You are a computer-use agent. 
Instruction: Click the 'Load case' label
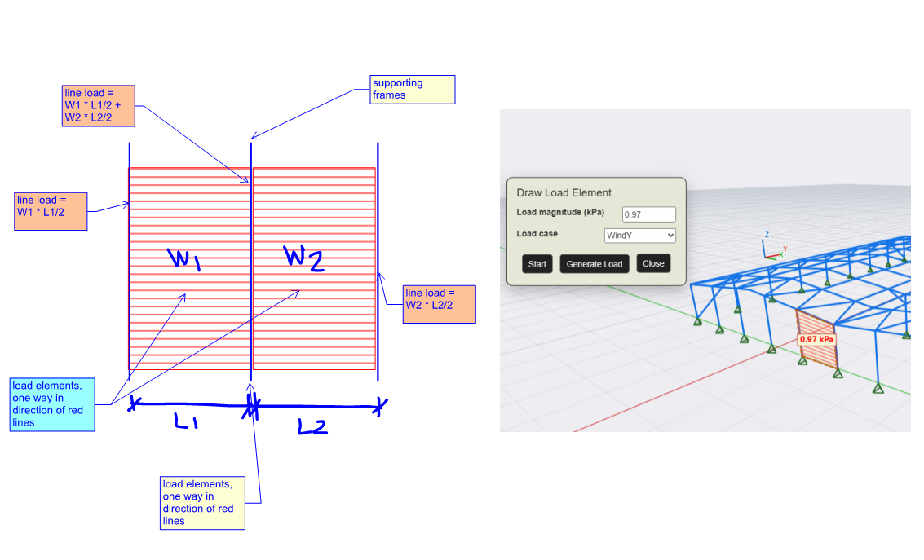click(537, 234)
